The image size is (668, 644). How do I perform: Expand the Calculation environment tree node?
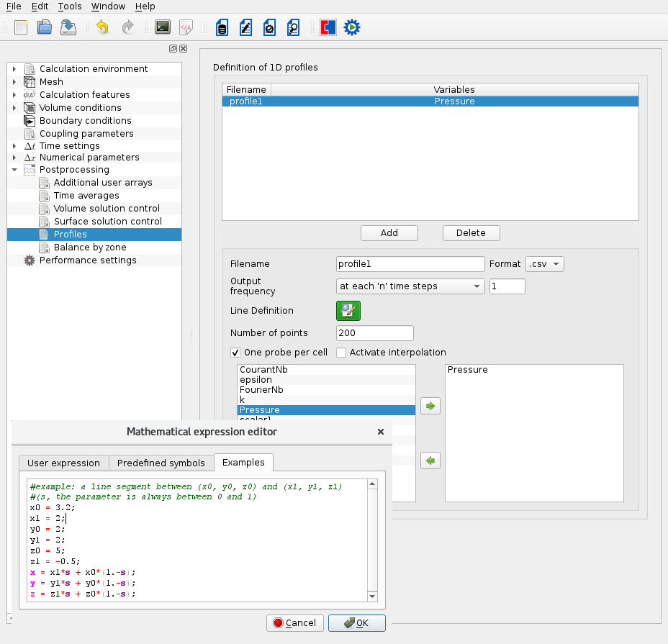[14, 69]
